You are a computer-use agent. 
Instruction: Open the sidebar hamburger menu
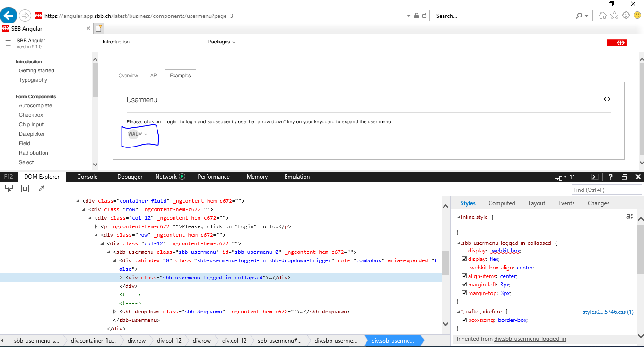(x=8, y=43)
